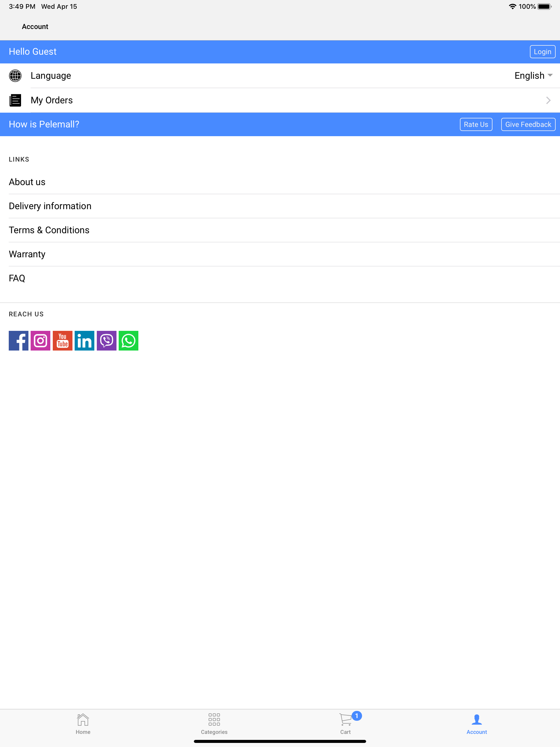Click the globe Language icon
560x747 pixels.
pyautogui.click(x=15, y=76)
